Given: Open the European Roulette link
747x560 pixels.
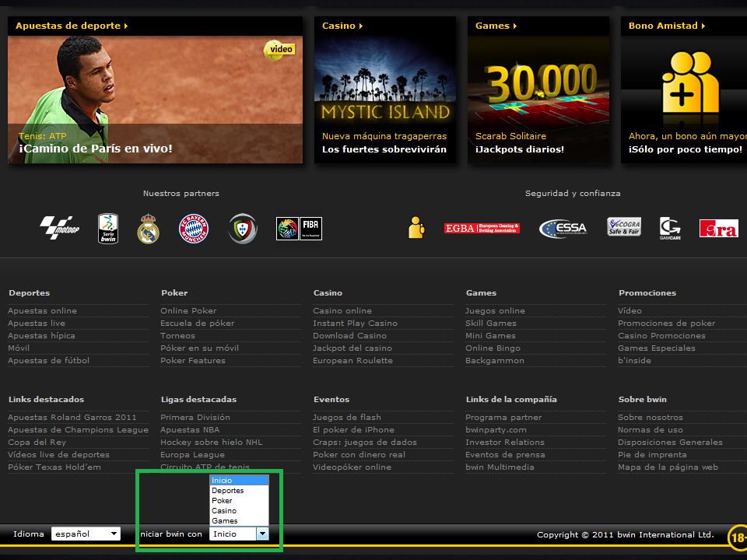Looking at the screenshot, I should [353, 360].
